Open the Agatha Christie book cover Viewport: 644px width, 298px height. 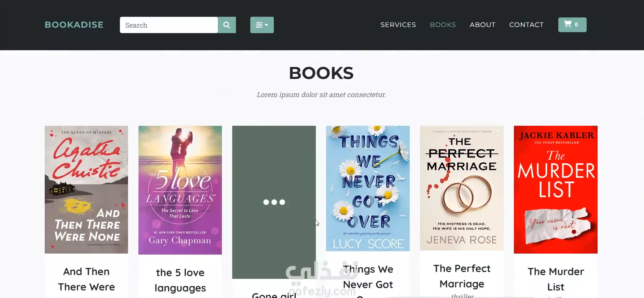pos(86,190)
